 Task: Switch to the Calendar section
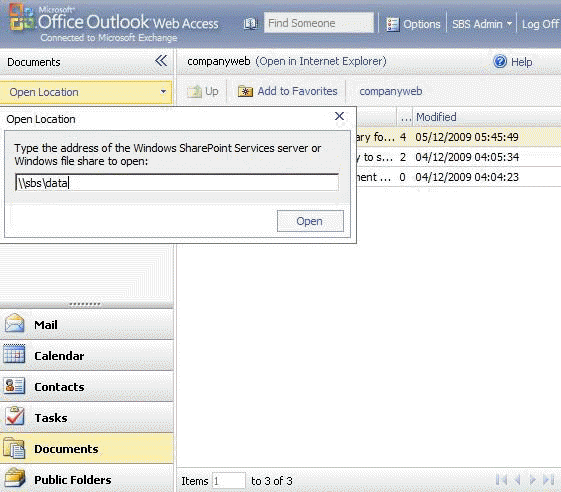87,356
